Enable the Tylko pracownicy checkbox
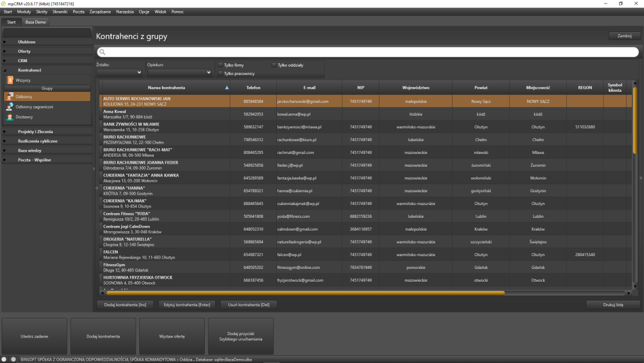This screenshot has width=644, height=363. (x=220, y=73)
